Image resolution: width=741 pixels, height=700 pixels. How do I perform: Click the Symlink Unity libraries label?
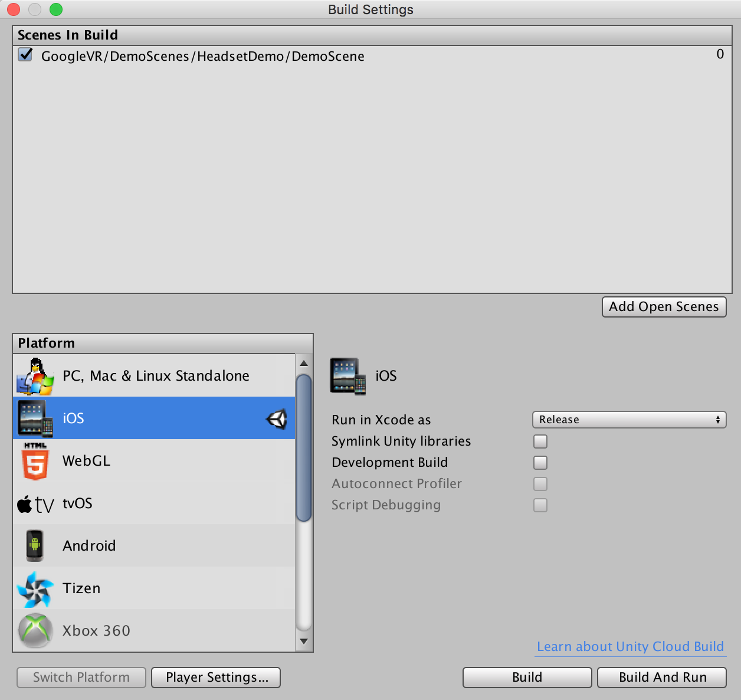401,441
